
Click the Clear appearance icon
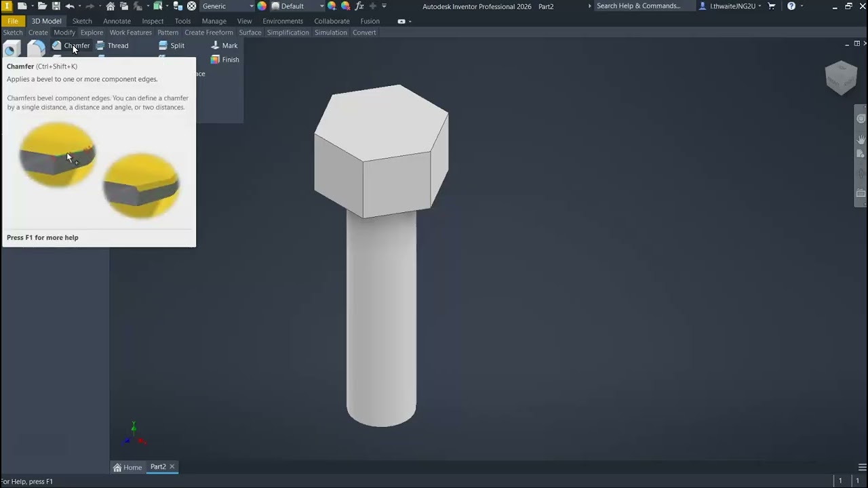pos(345,6)
